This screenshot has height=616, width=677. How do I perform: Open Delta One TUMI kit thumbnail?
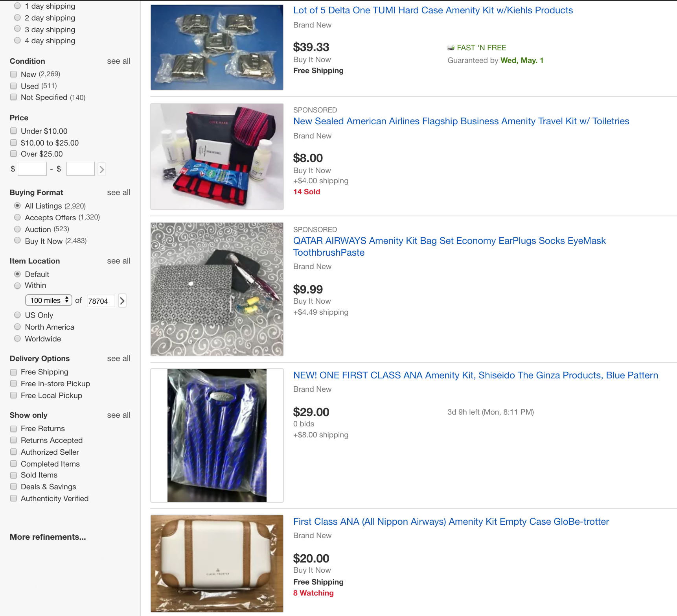tap(217, 47)
